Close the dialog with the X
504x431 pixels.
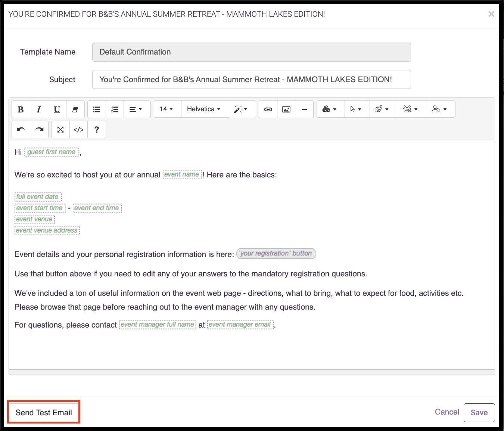tap(491, 14)
